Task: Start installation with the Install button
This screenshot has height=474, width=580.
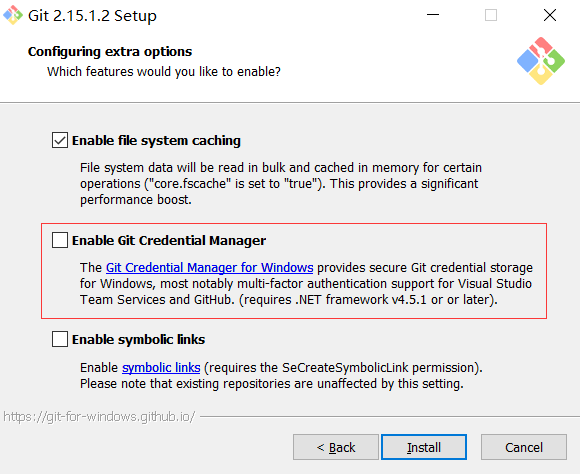Action: (424, 447)
